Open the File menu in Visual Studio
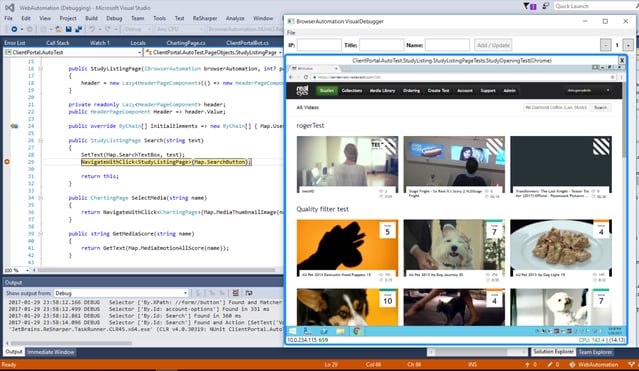The width and height of the screenshot is (639, 371). (8, 18)
